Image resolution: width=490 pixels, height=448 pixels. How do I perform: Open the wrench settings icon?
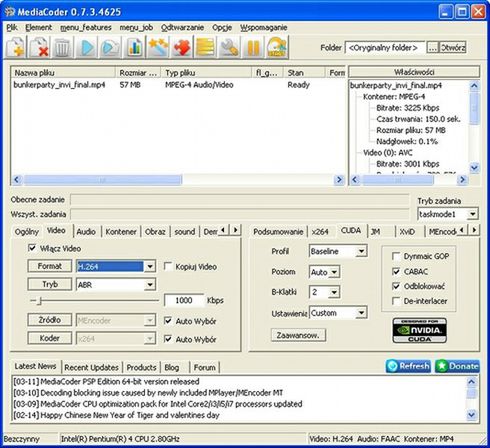(x=229, y=47)
